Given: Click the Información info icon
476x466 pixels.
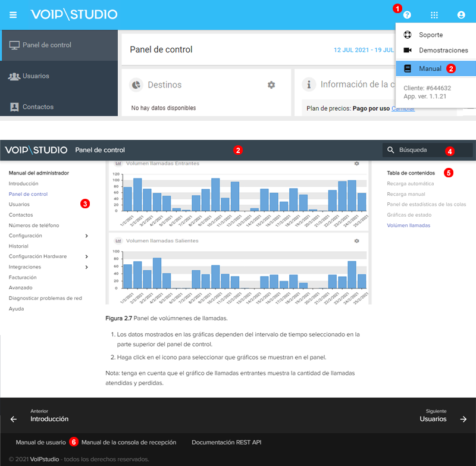Looking at the screenshot, I should click(x=309, y=85).
